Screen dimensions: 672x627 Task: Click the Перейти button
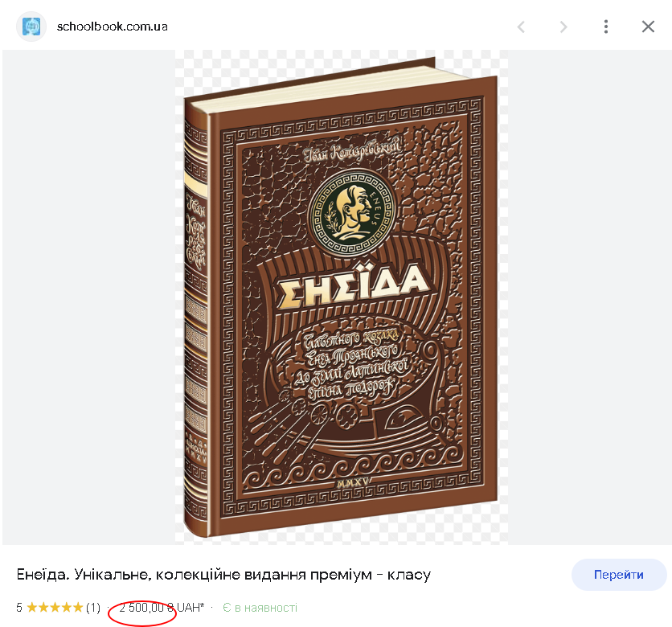point(619,574)
